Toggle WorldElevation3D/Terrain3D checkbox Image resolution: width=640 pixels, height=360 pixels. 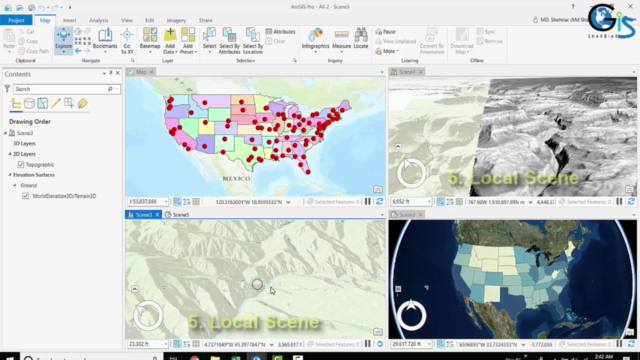pos(25,196)
